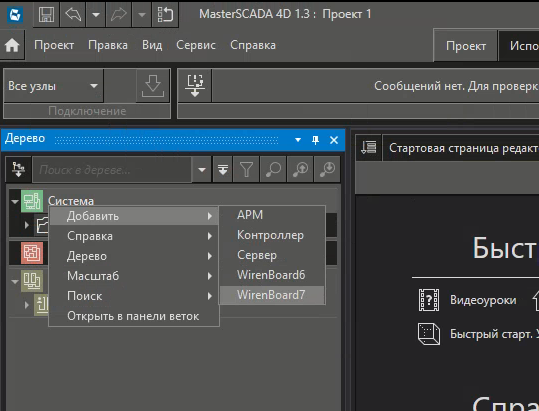Click the restore layout icon in title bar
The height and width of the screenshot is (411, 539).
coord(165,15)
